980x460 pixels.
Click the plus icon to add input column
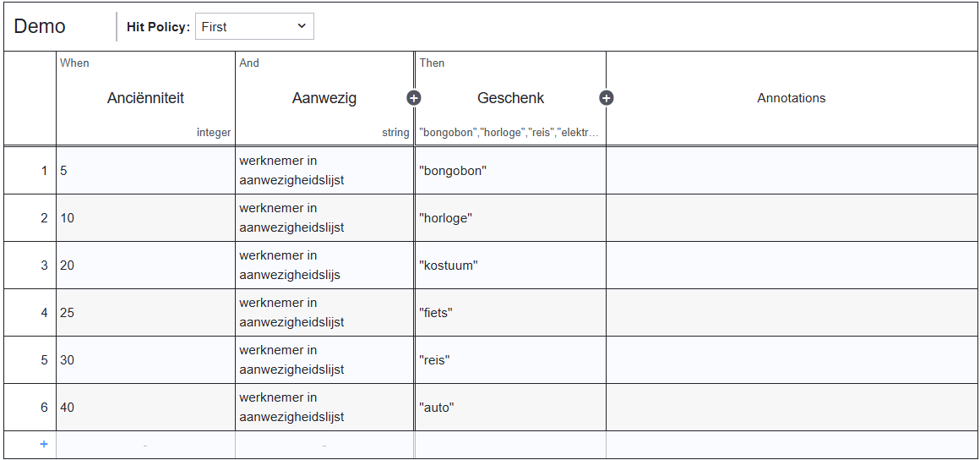(x=413, y=98)
